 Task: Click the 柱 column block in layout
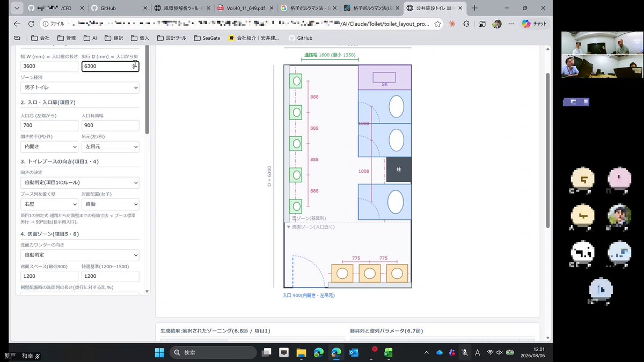399,169
